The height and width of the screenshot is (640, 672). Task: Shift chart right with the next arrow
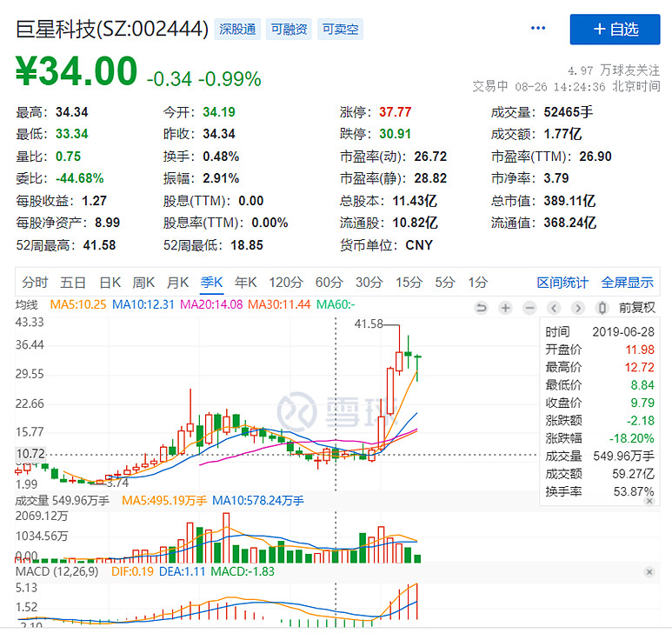tap(577, 308)
